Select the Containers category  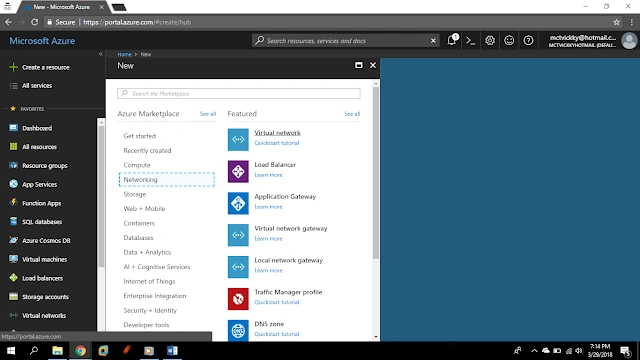pyautogui.click(x=139, y=223)
